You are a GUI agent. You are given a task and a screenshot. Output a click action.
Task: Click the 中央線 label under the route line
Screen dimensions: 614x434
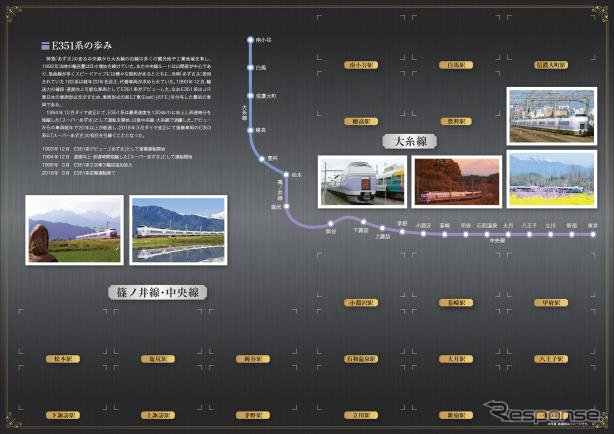click(x=497, y=241)
